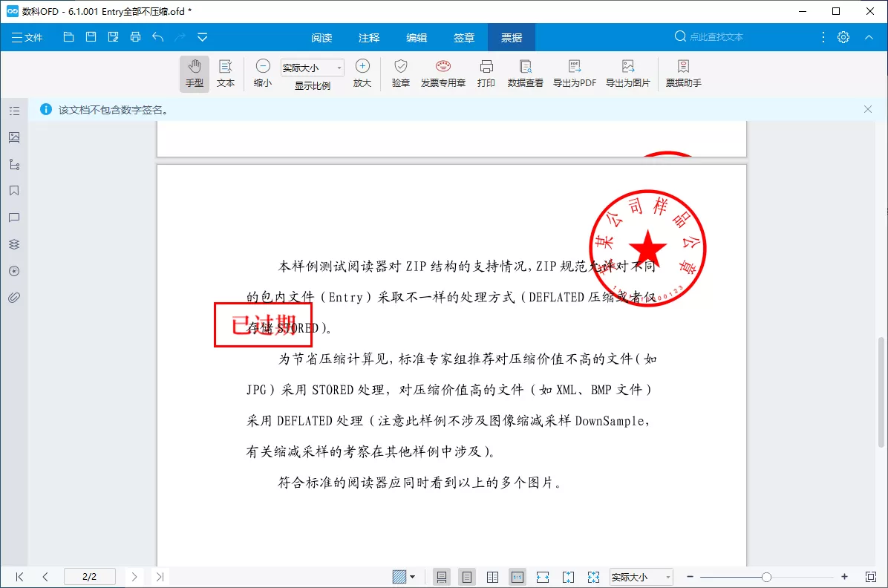Click the verify signature icon (验章)
Screen dimensions: 888x588
pos(400,73)
